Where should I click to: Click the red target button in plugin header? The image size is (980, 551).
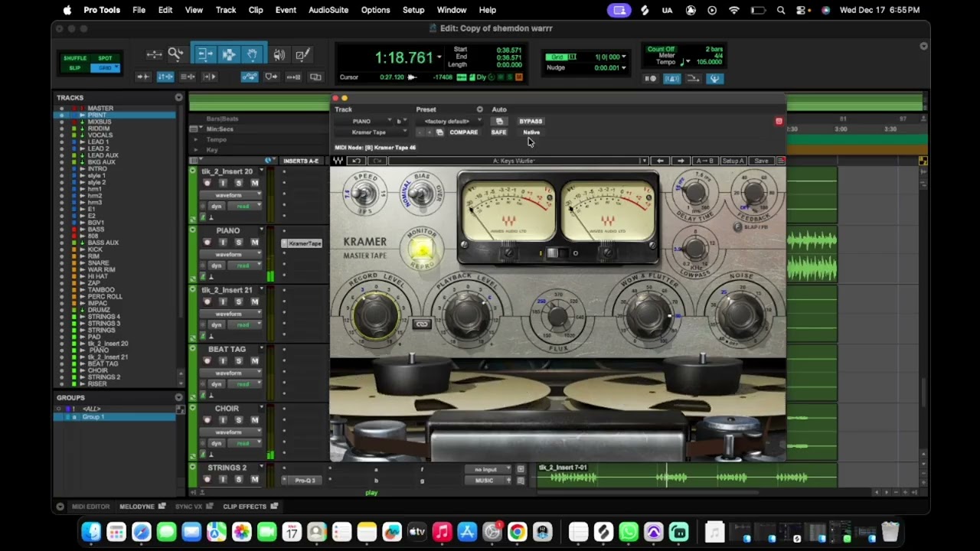tap(779, 121)
